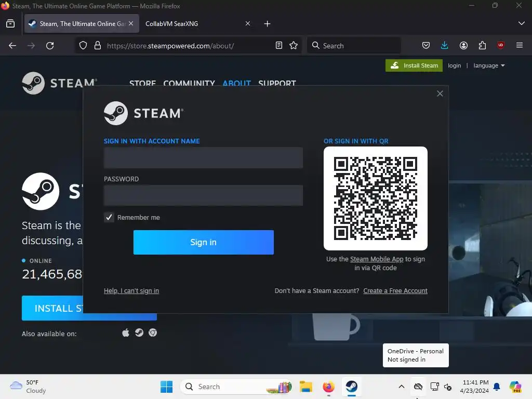Open the Pocket save icon

tap(426, 46)
